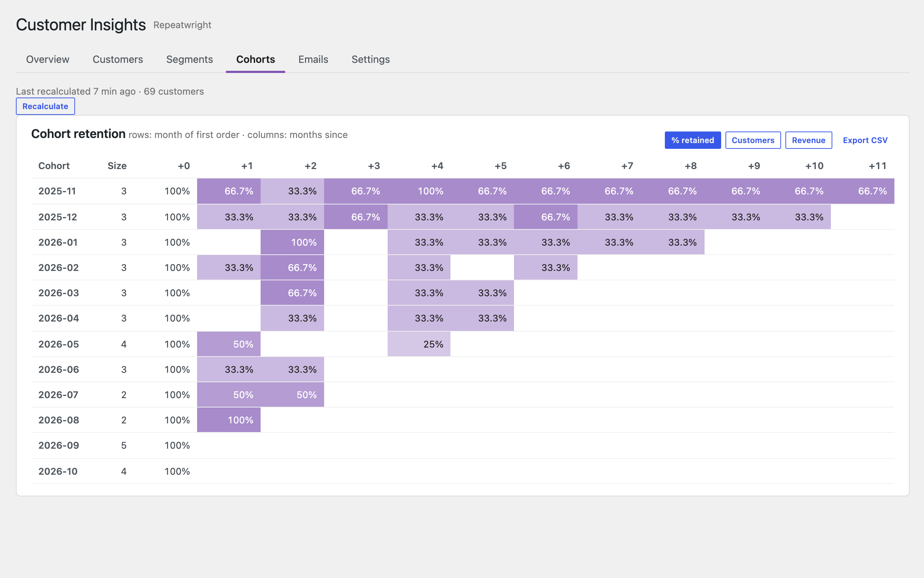Image resolution: width=924 pixels, height=578 pixels.
Task: Click 66.7% cell in 2026-02 +2
Action: pyautogui.click(x=292, y=268)
